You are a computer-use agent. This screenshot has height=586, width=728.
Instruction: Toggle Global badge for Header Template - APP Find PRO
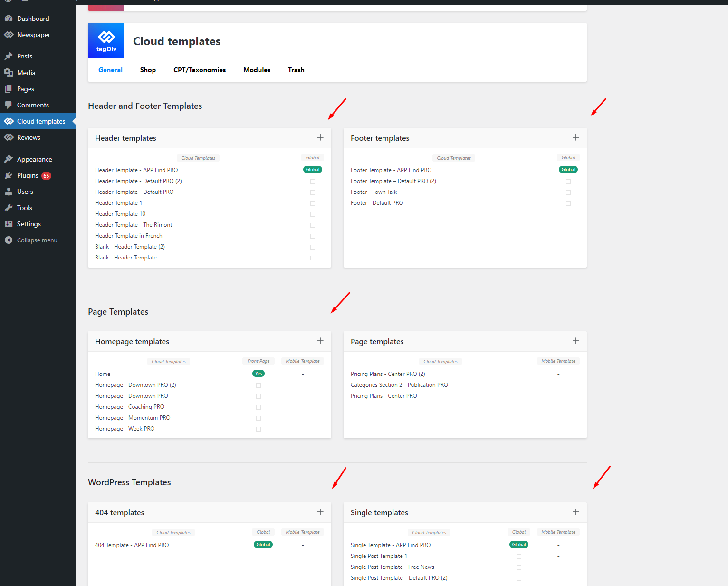click(x=313, y=170)
